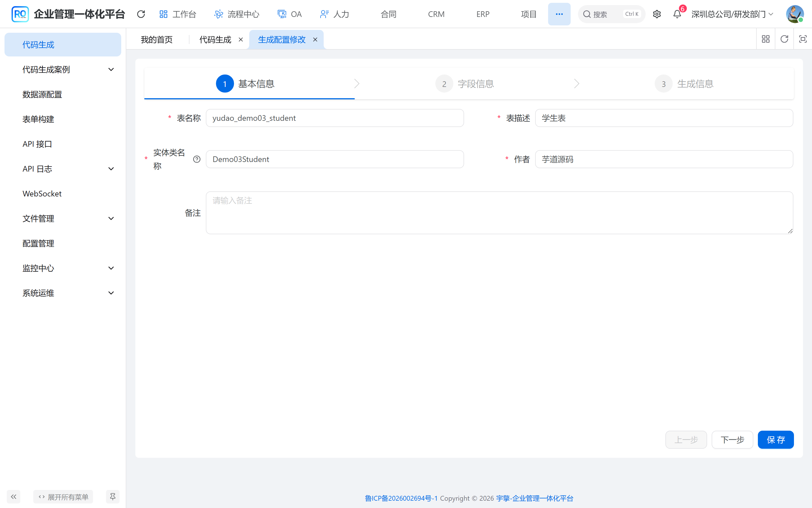Open the ERP menu

click(x=483, y=14)
